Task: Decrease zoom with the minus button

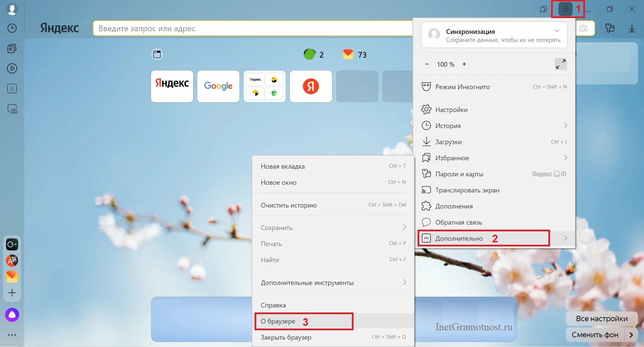Action: 427,64
